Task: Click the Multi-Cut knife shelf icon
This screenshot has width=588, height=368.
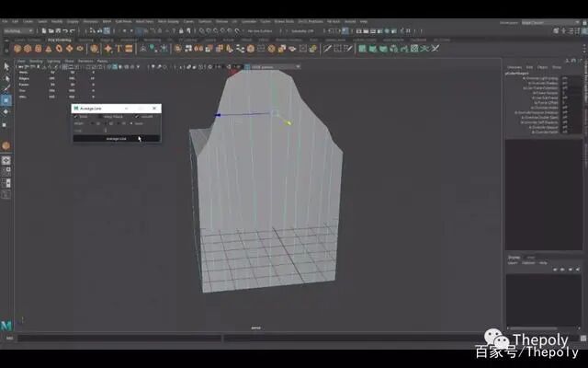Action: 328,49
